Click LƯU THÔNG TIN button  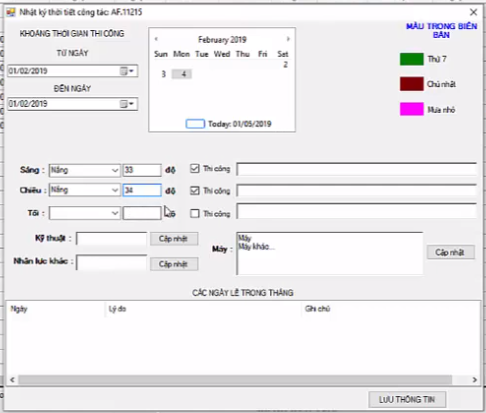point(407,399)
